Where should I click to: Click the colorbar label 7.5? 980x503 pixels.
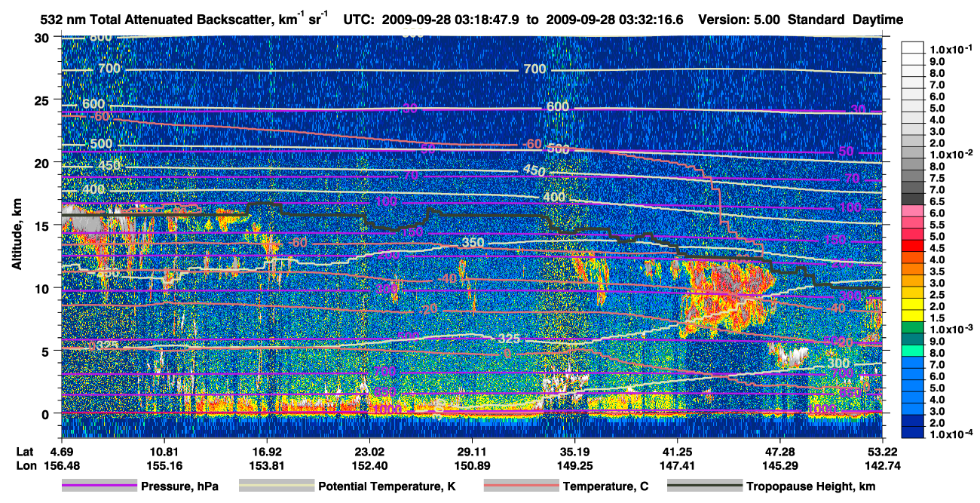click(938, 177)
